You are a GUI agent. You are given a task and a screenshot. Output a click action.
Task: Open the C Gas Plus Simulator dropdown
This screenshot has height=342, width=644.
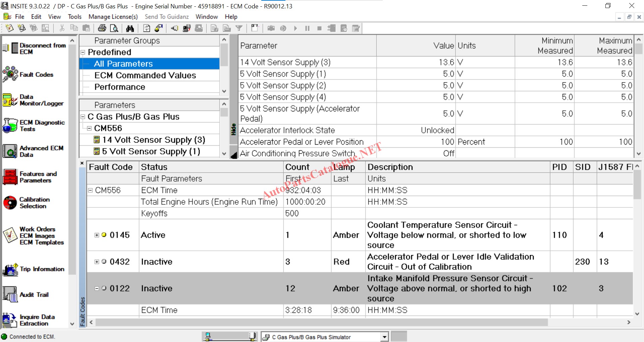(x=384, y=337)
